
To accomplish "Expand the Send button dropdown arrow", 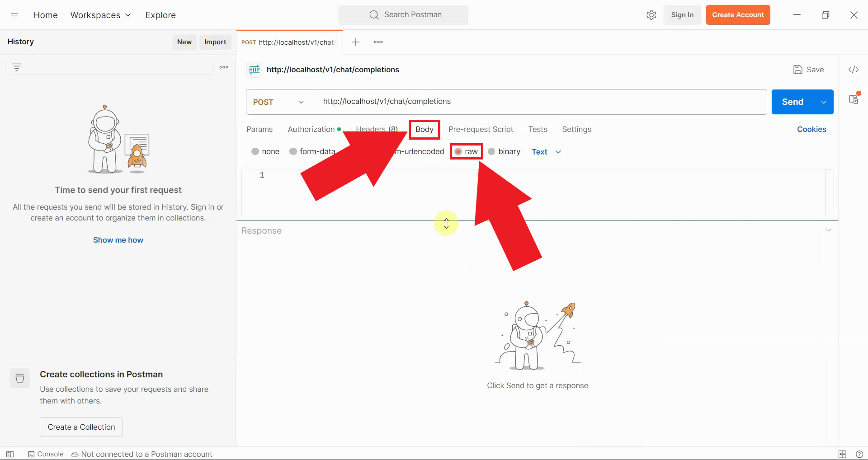I will click(x=824, y=102).
